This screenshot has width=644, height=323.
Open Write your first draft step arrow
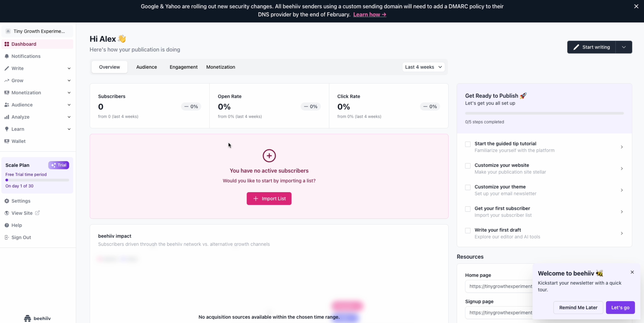[622, 233]
